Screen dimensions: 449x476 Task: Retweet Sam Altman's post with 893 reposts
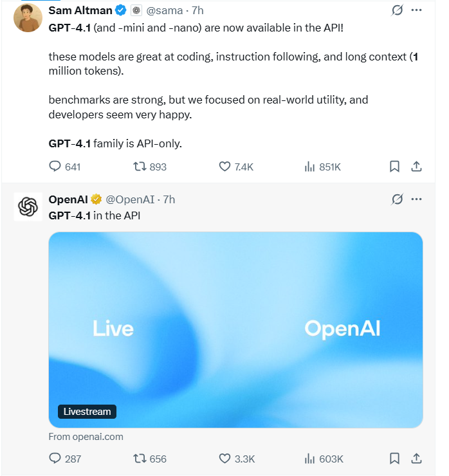(139, 167)
